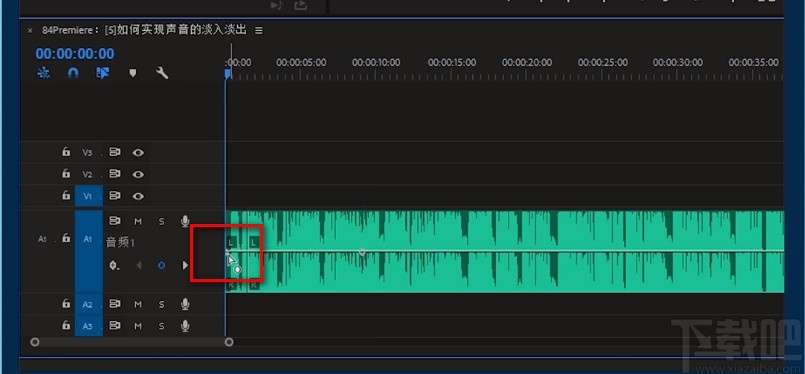Toggle sync lock for A1
The width and height of the screenshot is (805, 374).
[115, 221]
